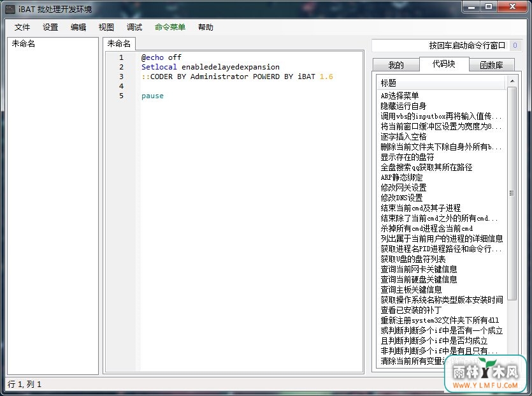Select 全盘搜索qq获取其所在路径 entry
This screenshot has height=396, width=532.
click(x=426, y=167)
